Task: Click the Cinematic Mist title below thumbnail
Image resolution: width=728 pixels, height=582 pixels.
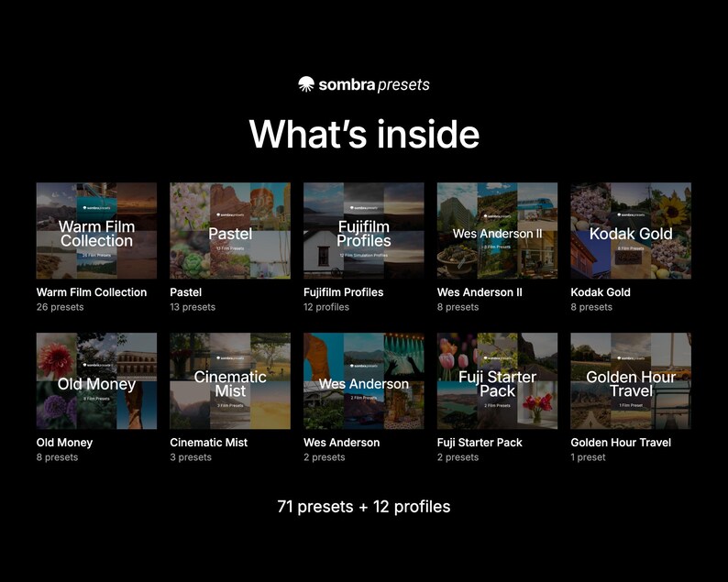Action: [209, 443]
